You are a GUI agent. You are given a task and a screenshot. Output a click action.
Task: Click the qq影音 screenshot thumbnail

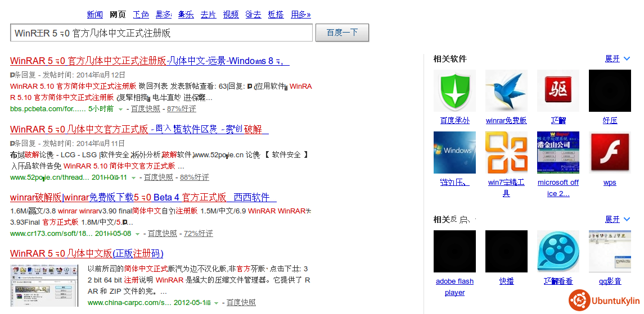click(610, 251)
